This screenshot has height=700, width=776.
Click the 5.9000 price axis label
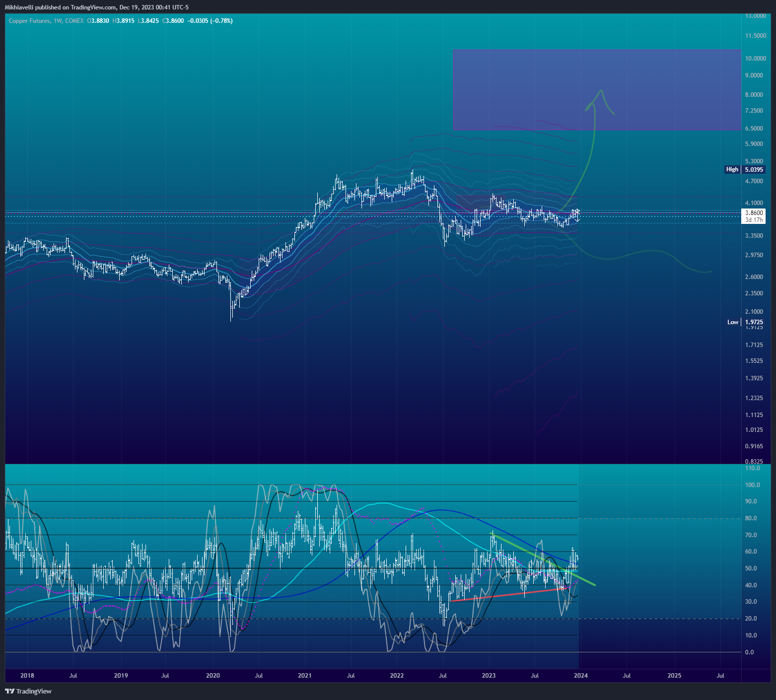click(x=754, y=144)
